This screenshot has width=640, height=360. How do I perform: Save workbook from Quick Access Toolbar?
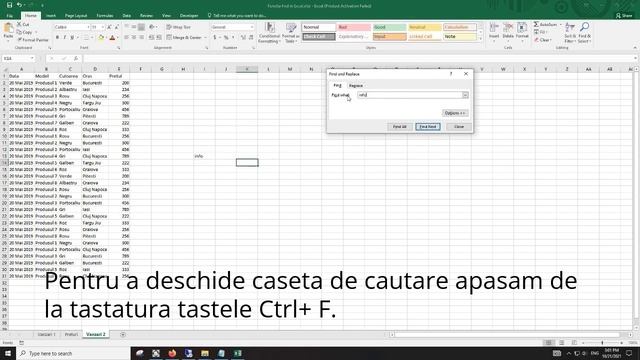click(9, 5)
